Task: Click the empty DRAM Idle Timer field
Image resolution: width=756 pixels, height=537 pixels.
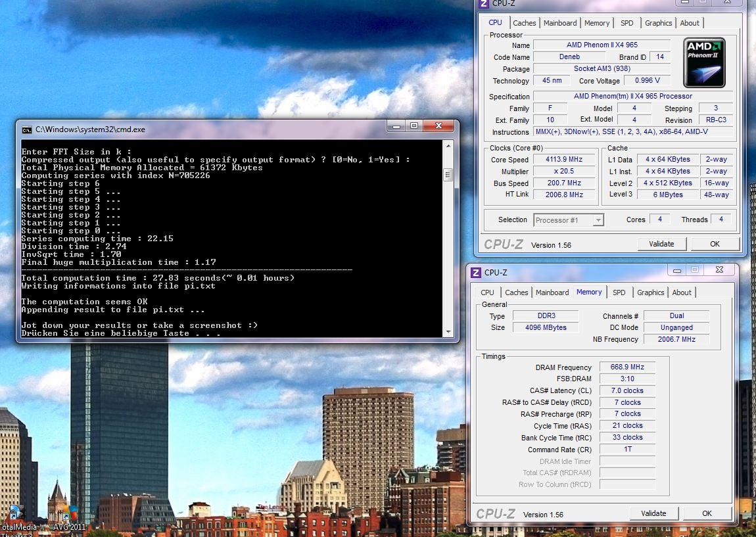Action: point(627,461)
